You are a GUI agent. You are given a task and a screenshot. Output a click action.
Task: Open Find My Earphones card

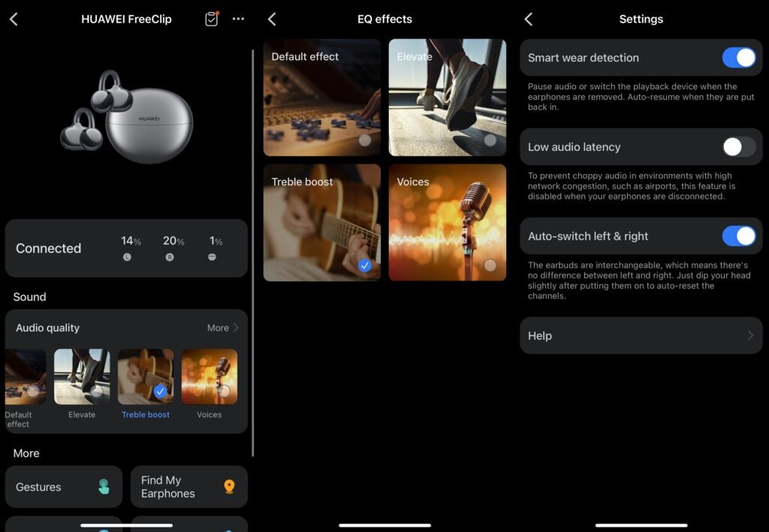pyautogui.click(x=189, y=486)
